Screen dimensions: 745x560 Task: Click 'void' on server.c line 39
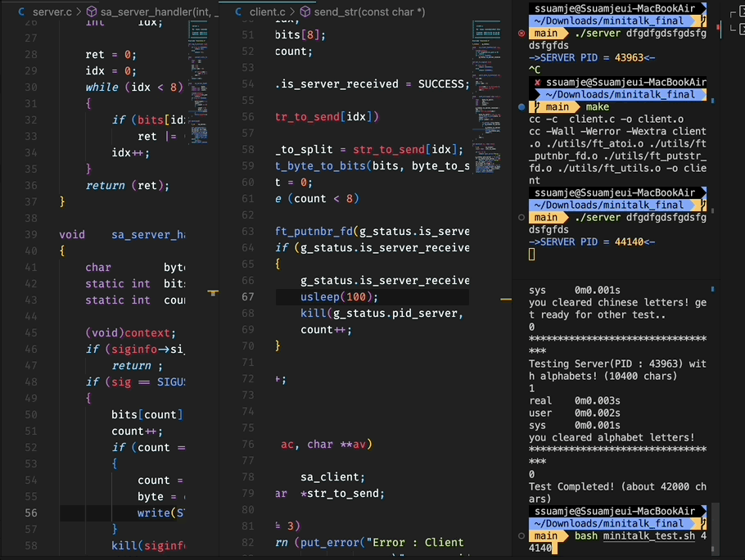(72, 235)
